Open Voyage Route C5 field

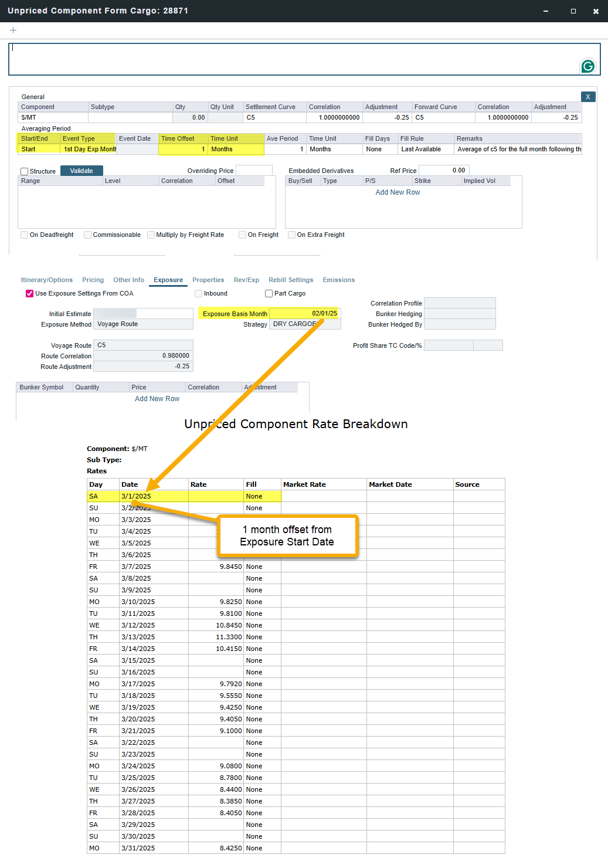point(143,345)
